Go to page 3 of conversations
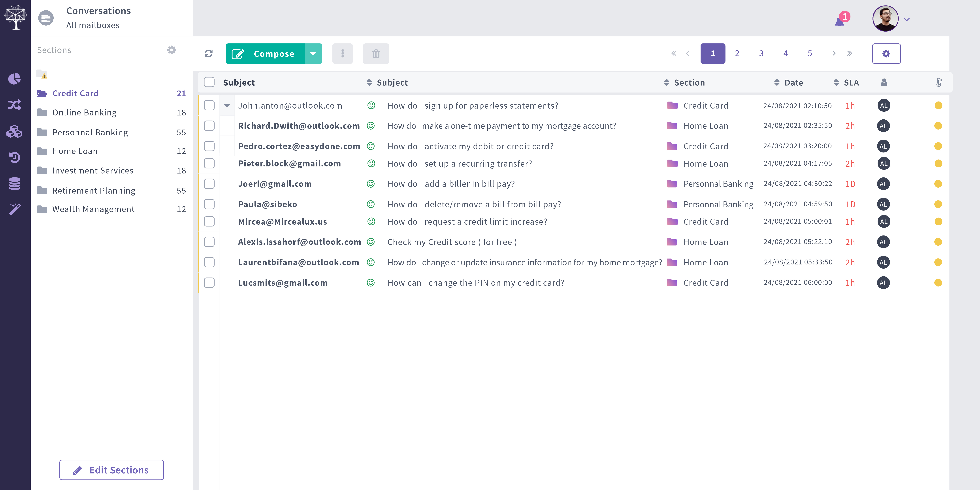 coord(761,53)
